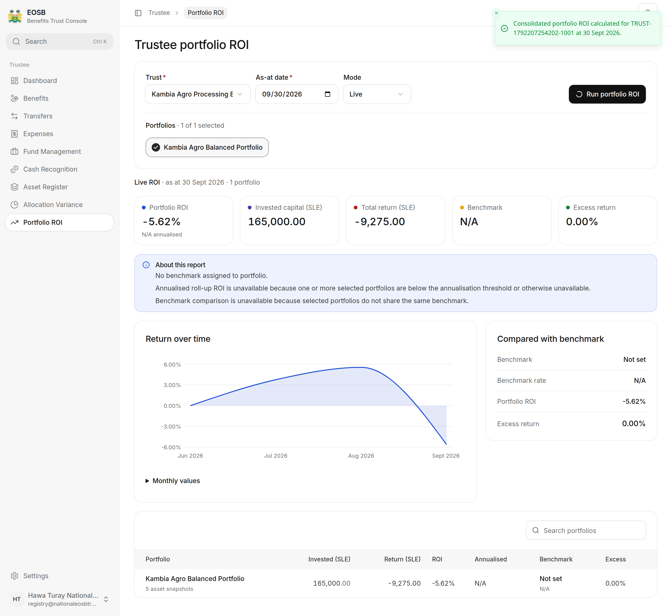Click Portfolio ROI breadcrumb
This screenshot has height=616, width=672.
coord(205,13)
